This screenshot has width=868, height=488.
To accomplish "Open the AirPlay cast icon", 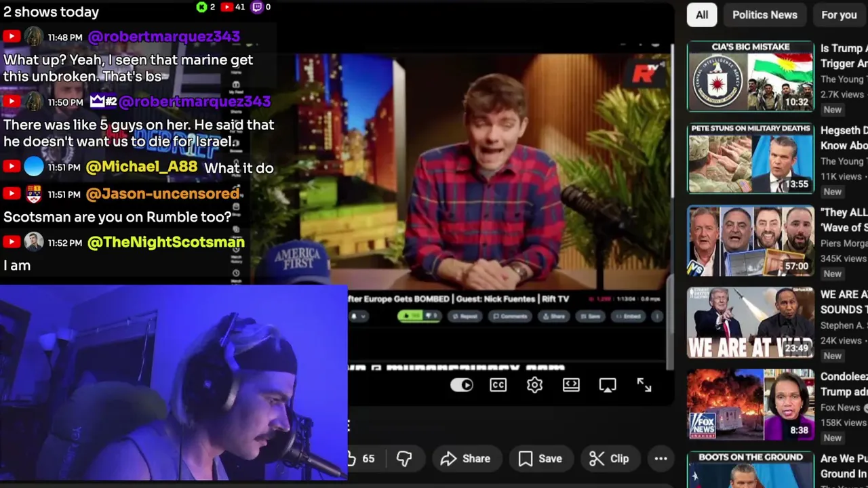I will (x=608, y=385).
